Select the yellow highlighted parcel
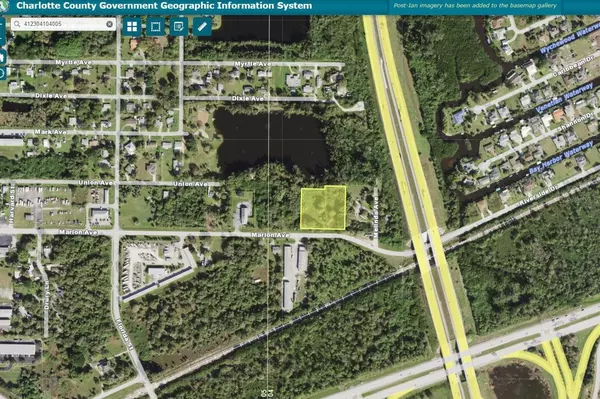 click(x=323, y=208)
